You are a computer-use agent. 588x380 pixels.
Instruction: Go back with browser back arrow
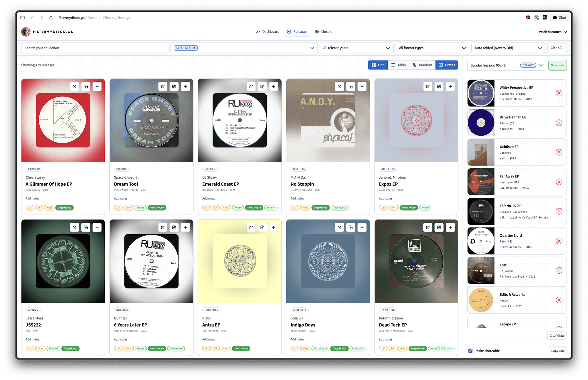coord(32,18)
